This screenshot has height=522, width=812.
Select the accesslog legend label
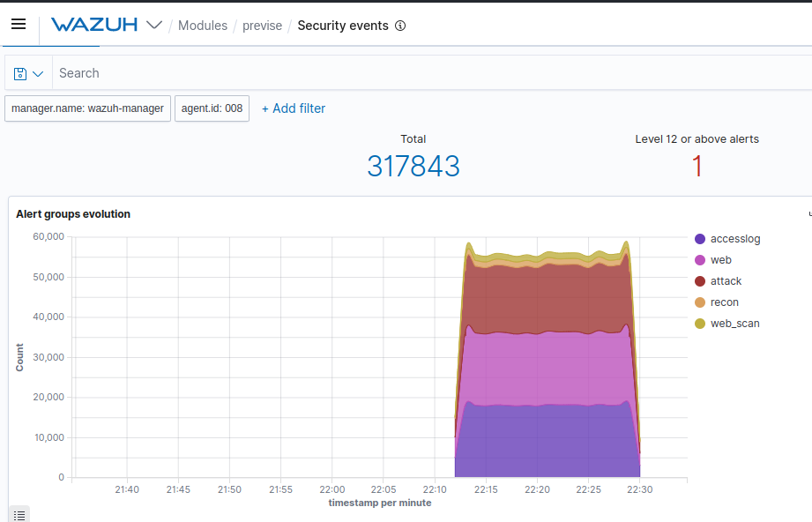point(735,239)
